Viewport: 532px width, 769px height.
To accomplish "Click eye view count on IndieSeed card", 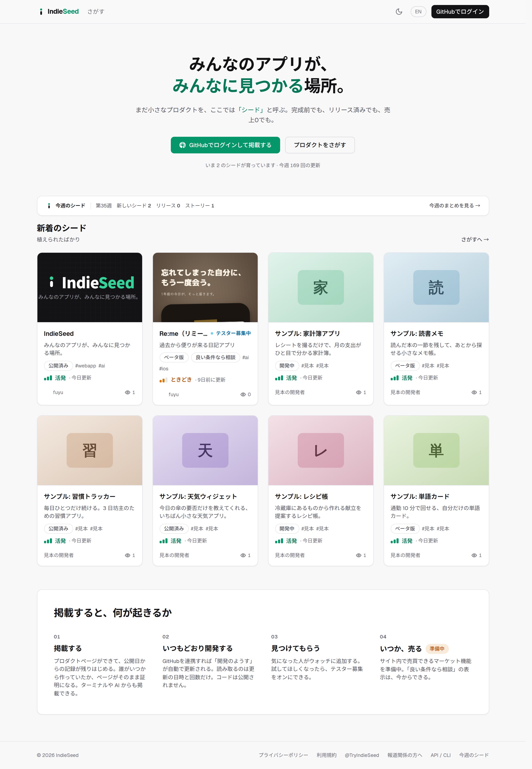I will [x=130, y=392].
